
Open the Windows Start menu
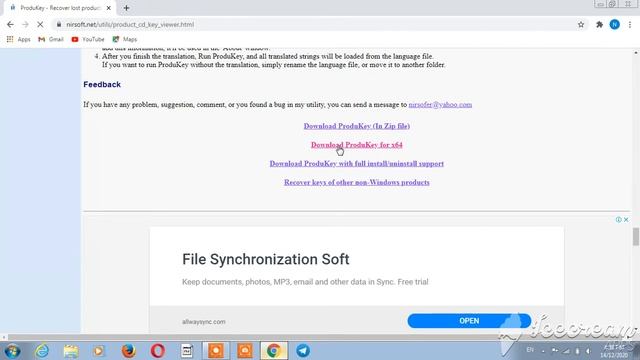click(12, 351)
